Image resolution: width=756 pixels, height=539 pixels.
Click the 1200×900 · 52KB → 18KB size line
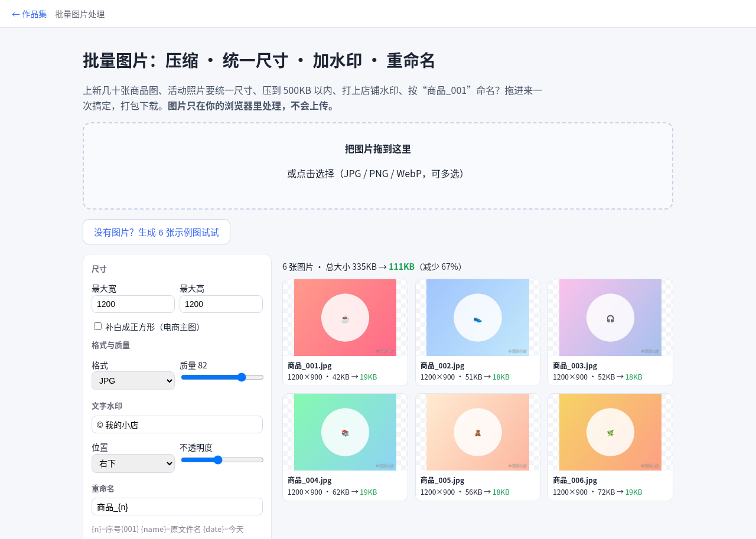click(597, 377)
